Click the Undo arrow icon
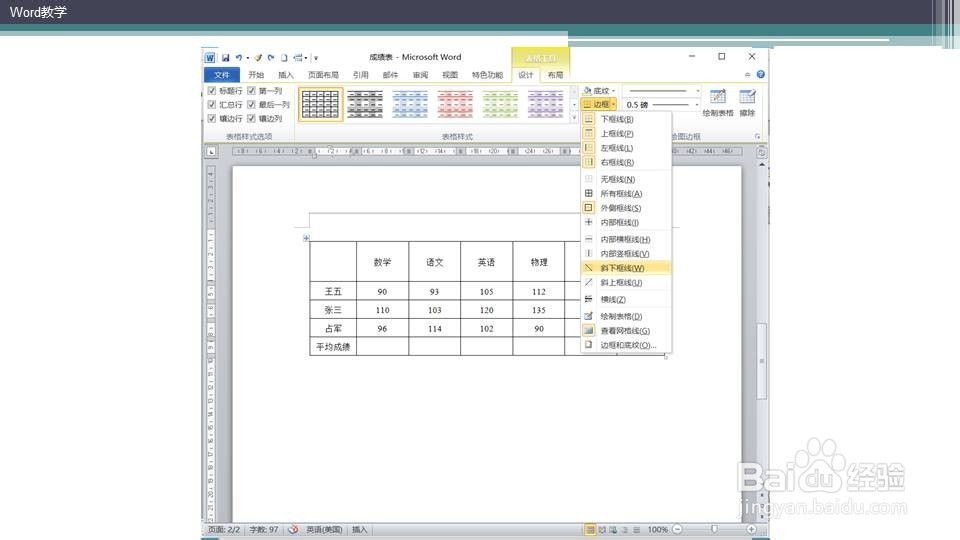This screenshot has height=540, width=960. [x=239, y=58]
